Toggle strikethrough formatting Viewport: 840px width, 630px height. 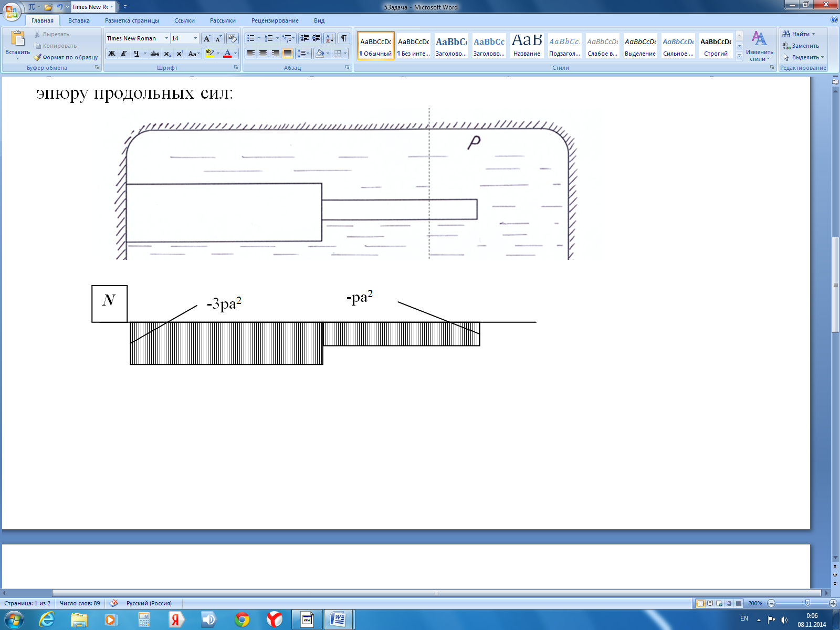(x=155, y=54)
